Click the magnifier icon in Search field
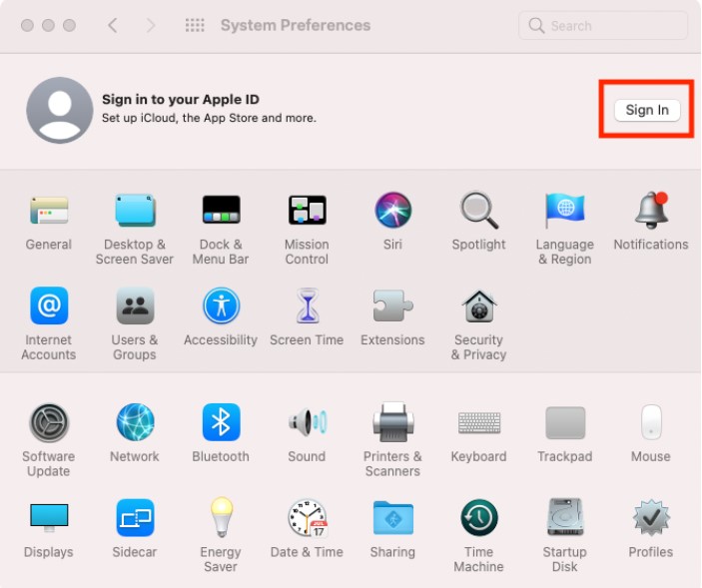 coord(536,26)
